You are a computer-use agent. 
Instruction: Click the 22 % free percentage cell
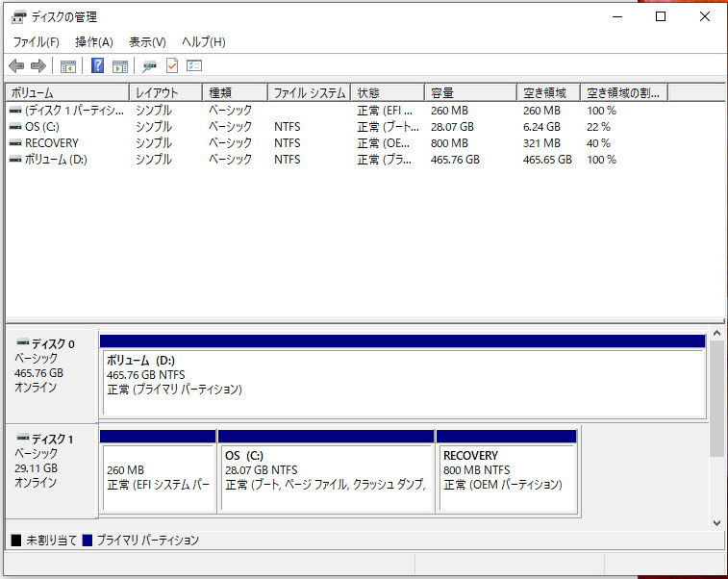click(x=598, y=127)
